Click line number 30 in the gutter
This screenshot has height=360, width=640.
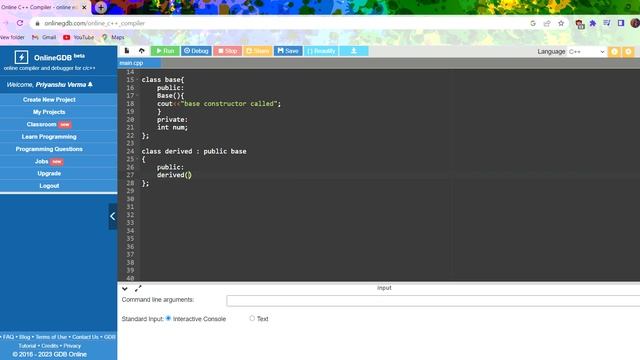(130, 199)
